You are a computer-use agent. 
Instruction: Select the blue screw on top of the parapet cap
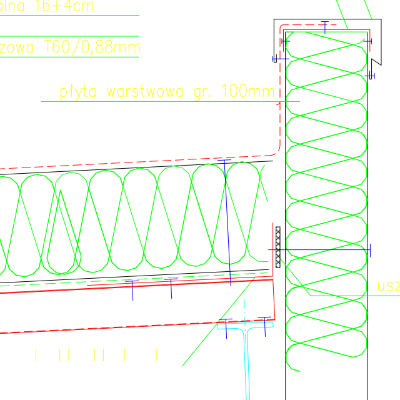(325, 27)
